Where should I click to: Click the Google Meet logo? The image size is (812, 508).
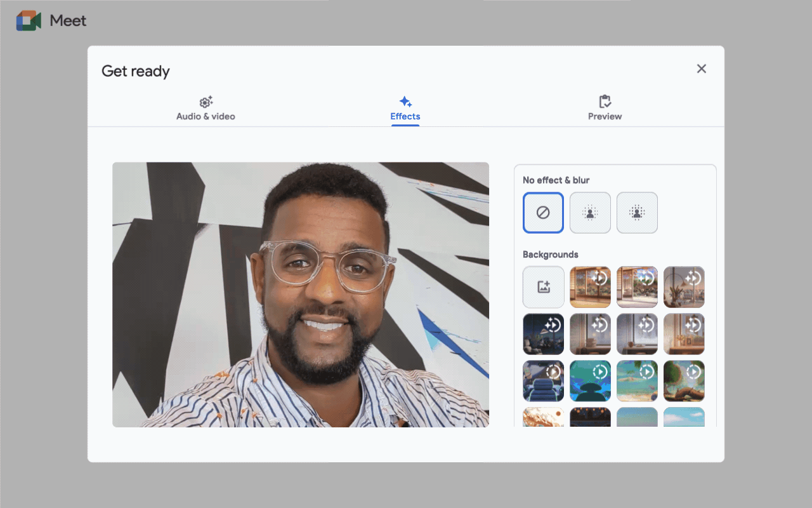click(51, 20)
